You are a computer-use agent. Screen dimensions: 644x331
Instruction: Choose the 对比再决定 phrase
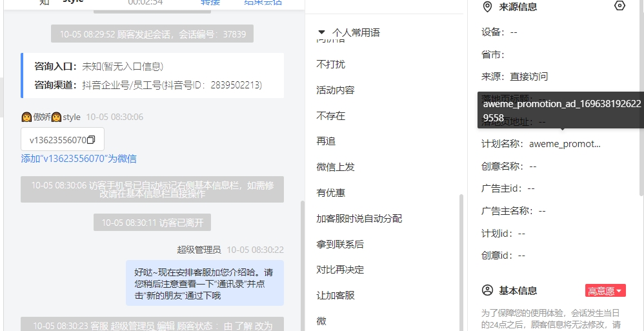[340, 270]
